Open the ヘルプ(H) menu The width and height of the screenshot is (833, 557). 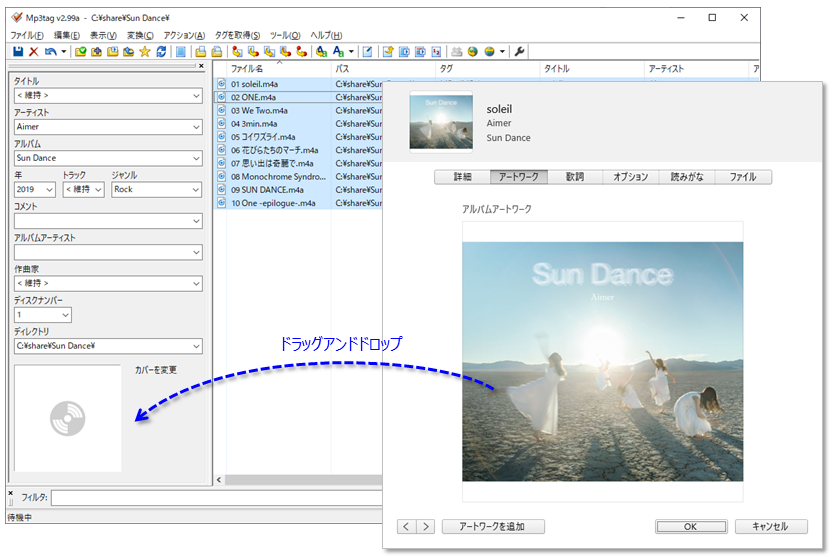326,35
